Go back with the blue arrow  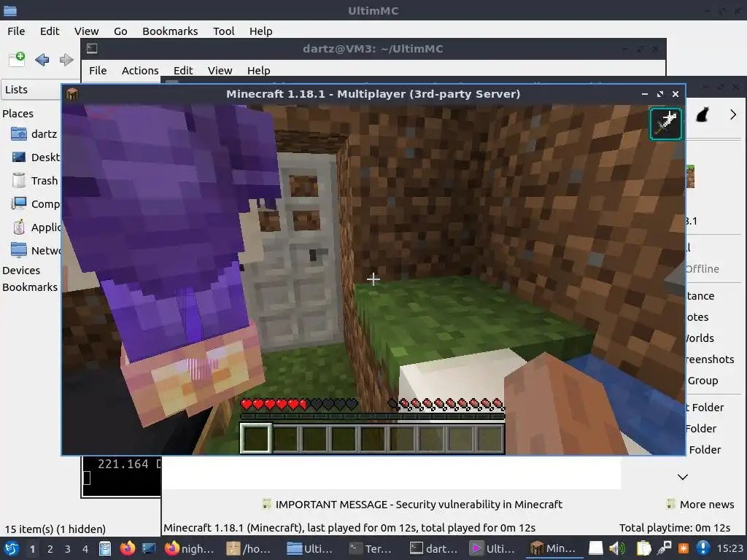42,60
